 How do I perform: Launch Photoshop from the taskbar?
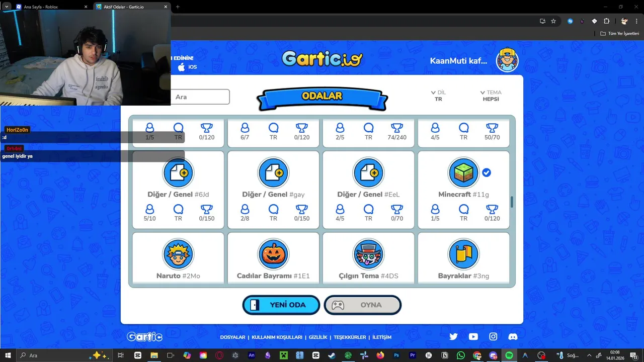click(396, 355)
